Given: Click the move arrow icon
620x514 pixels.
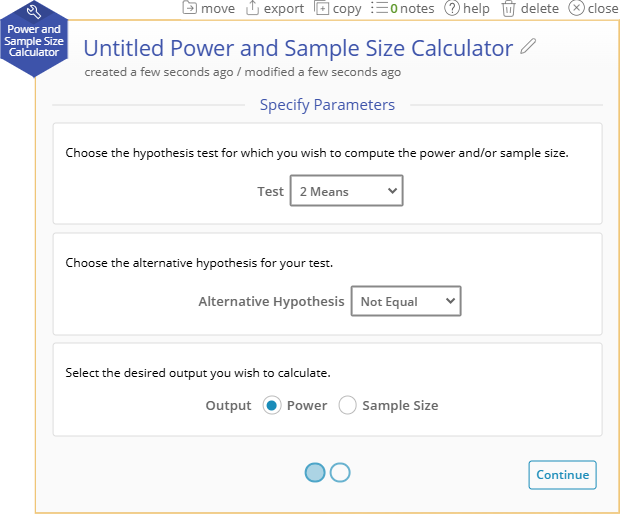Looking at the screenshot, I should 189,8.
